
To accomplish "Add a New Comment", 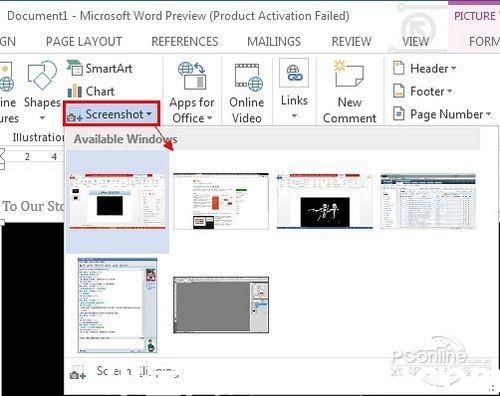I will [349, 92].
